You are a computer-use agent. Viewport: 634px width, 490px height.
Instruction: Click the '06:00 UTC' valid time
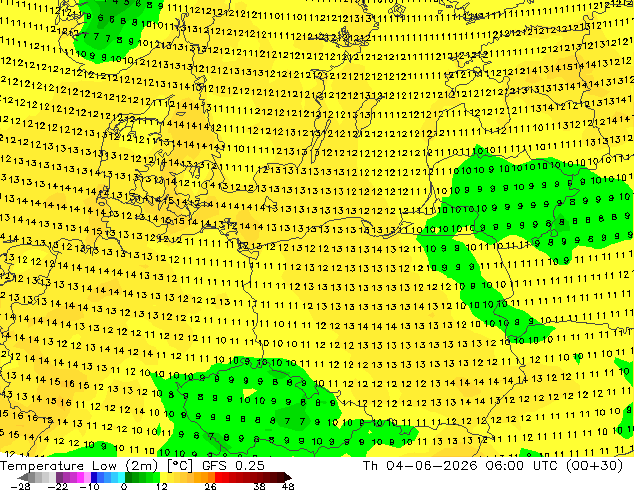pyautogui.click(x=522, y=466)
